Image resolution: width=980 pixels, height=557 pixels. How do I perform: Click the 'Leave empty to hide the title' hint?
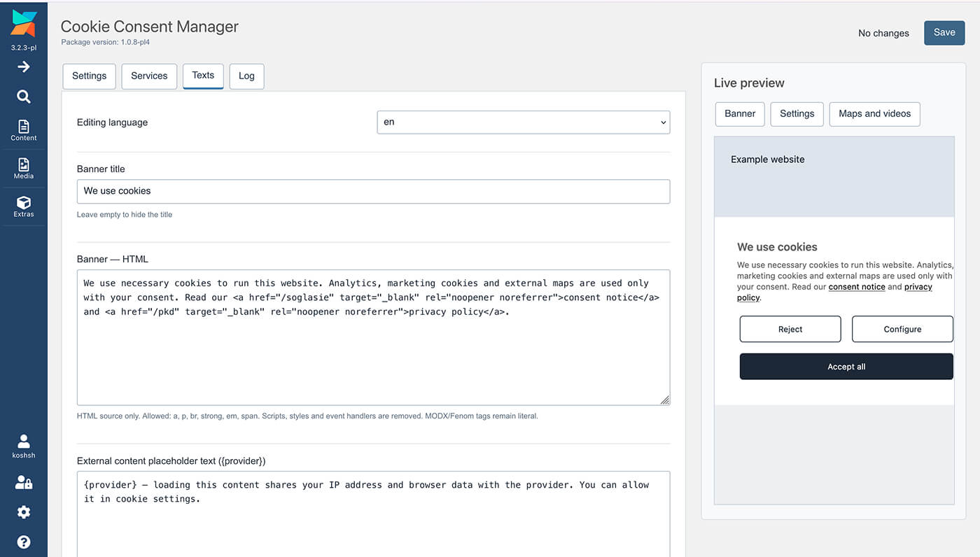click(125, 215)
